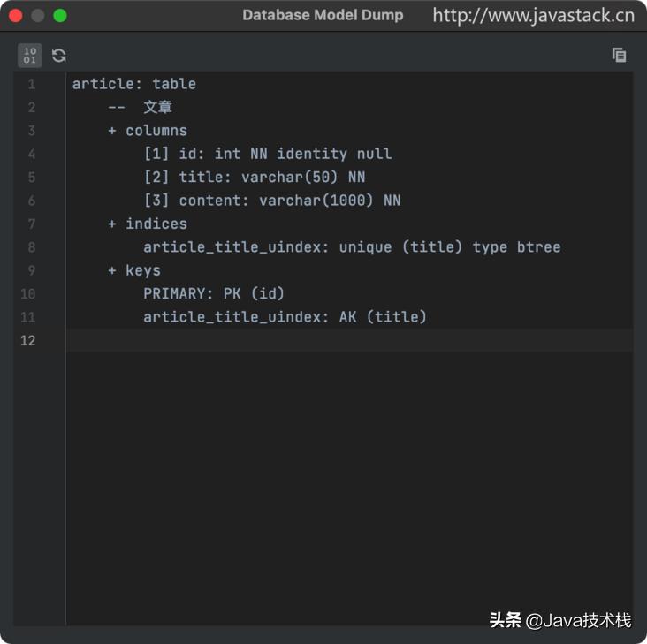Click the 'article_title_uindex: AK (title)' line

[x=285, y=317]
